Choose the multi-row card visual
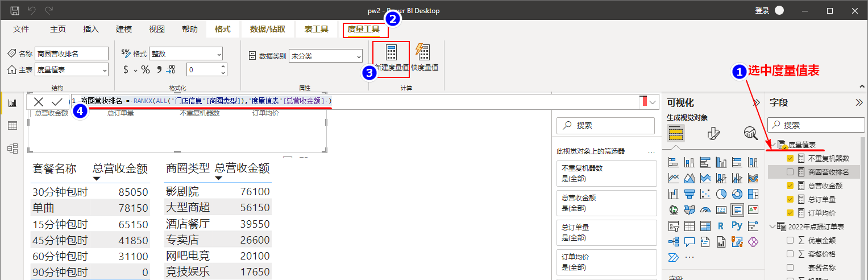 pyautogui.click(x=737, y=210)
